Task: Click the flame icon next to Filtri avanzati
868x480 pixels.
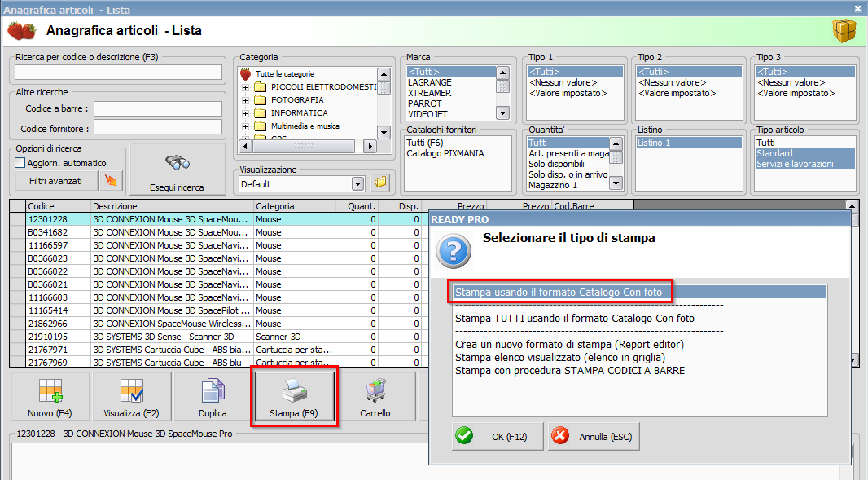Action: coord(111,181)
